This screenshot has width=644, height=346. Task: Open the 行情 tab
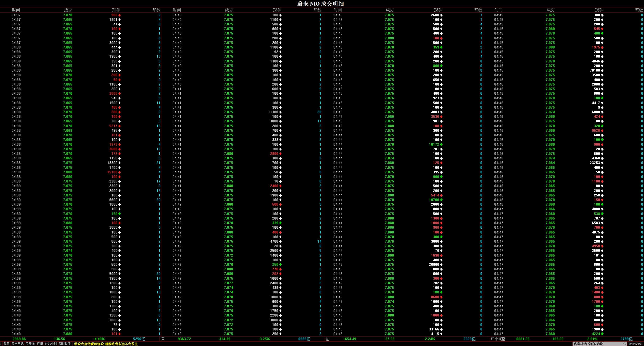click(40, 344)
